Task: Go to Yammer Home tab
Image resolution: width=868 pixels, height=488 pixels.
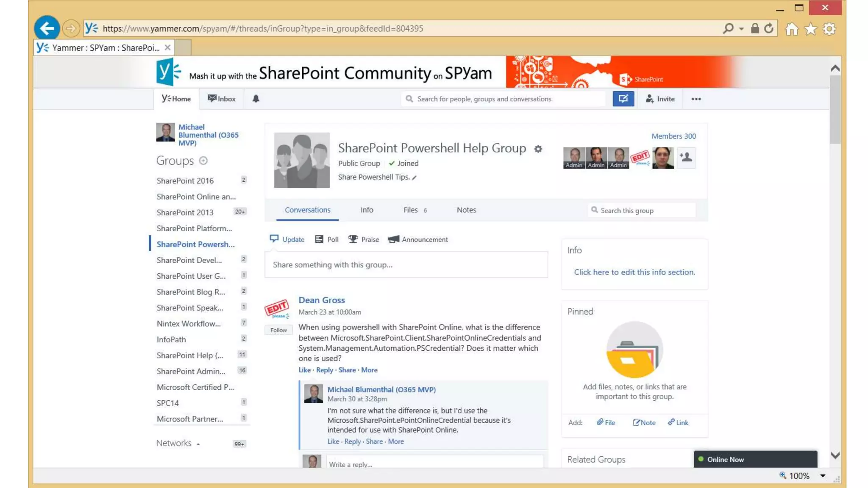Action: click(x=176, y=99)
